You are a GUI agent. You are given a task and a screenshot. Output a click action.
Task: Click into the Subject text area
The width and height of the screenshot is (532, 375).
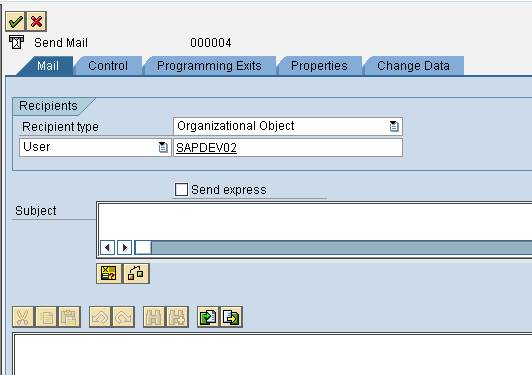click(315, 221)
